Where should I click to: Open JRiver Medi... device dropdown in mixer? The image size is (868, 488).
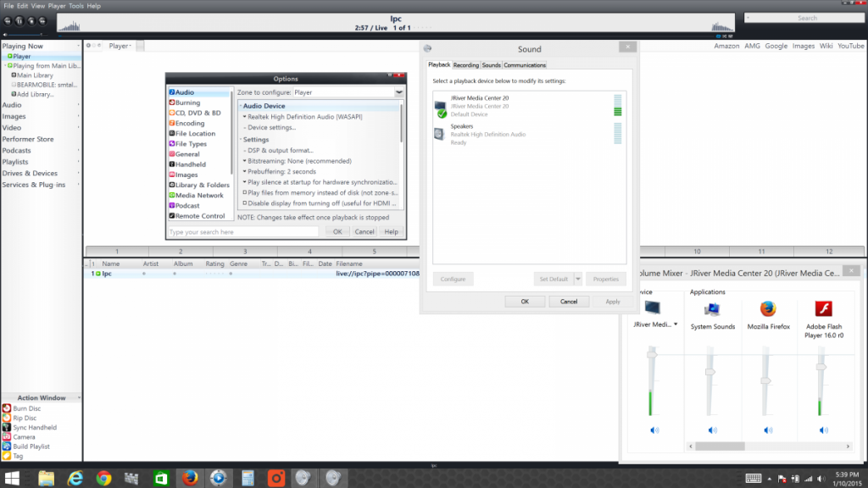[x=676, y=324]
